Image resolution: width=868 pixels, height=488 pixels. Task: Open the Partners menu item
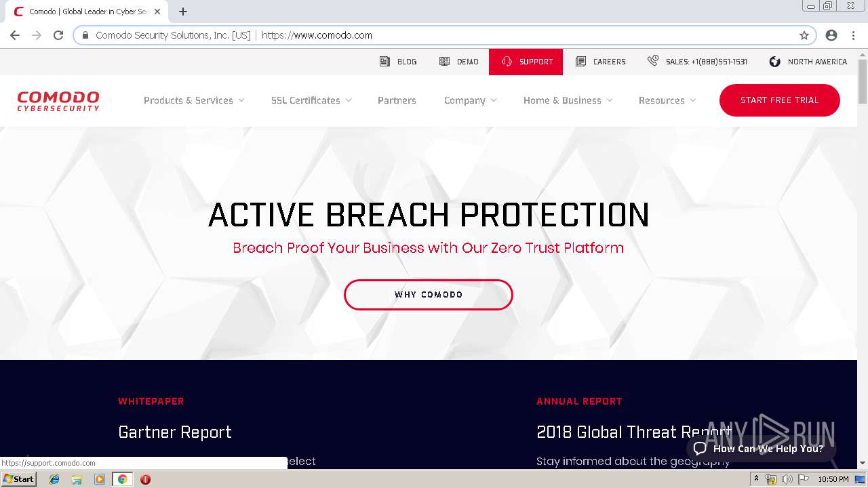tap(397, 100)
